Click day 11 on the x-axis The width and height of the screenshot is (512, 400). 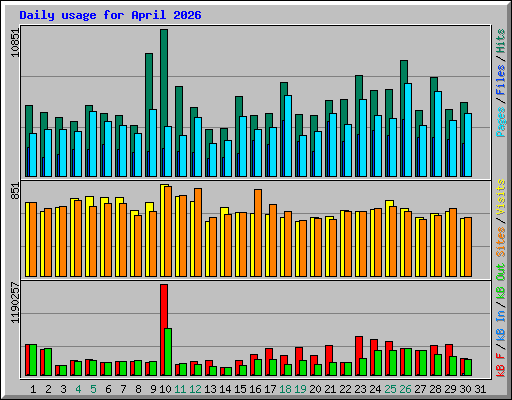180,389
